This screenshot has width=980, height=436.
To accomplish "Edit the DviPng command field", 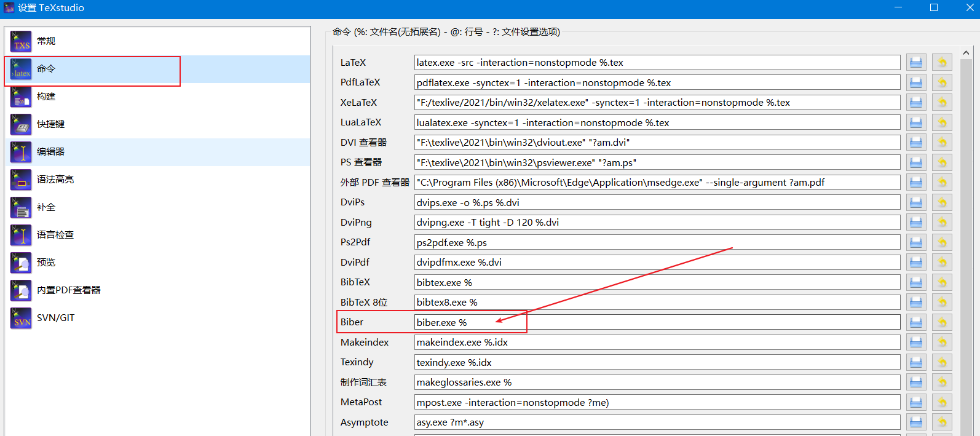I will coord(657,222).
